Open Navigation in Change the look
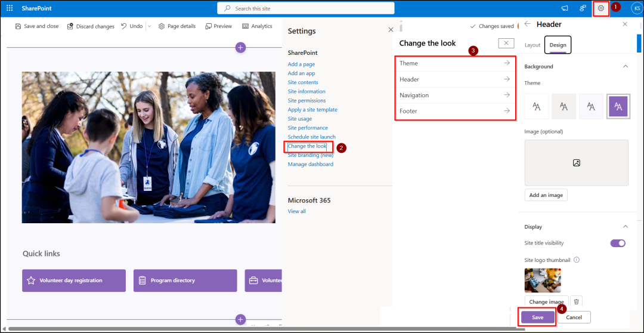644x333 pixels. (455, 95)
